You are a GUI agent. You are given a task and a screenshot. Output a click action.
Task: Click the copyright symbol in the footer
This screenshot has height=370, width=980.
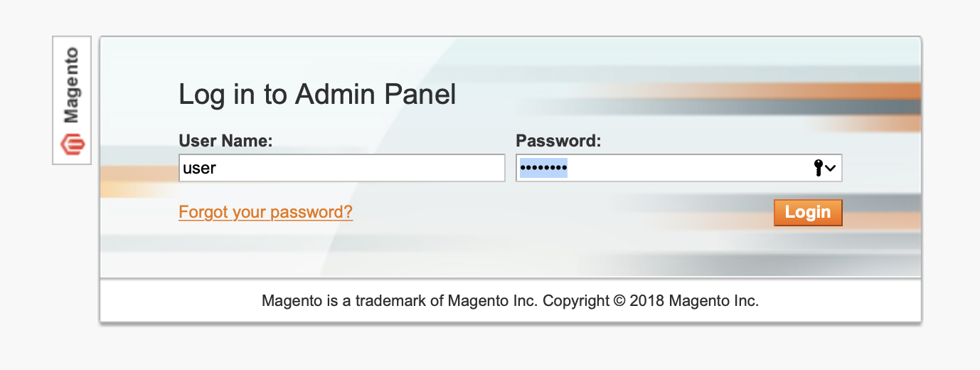pyautogui.click(x=619, y=301)
